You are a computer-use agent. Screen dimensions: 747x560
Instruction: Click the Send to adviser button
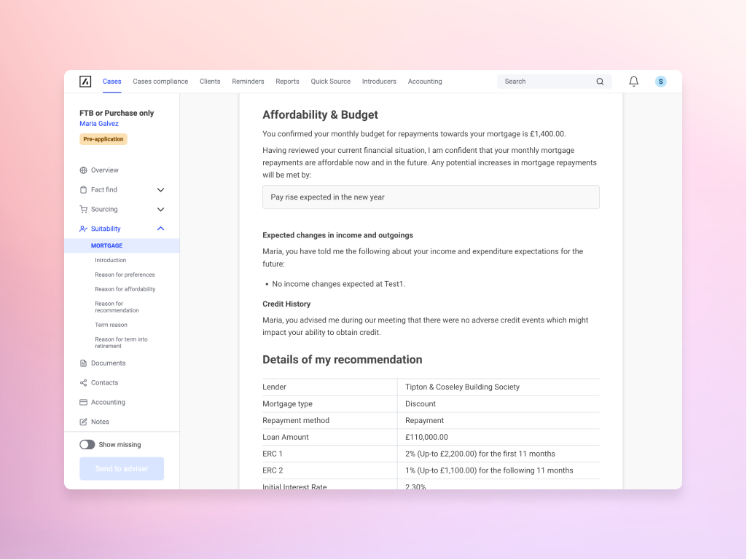[x=122, y=469]
